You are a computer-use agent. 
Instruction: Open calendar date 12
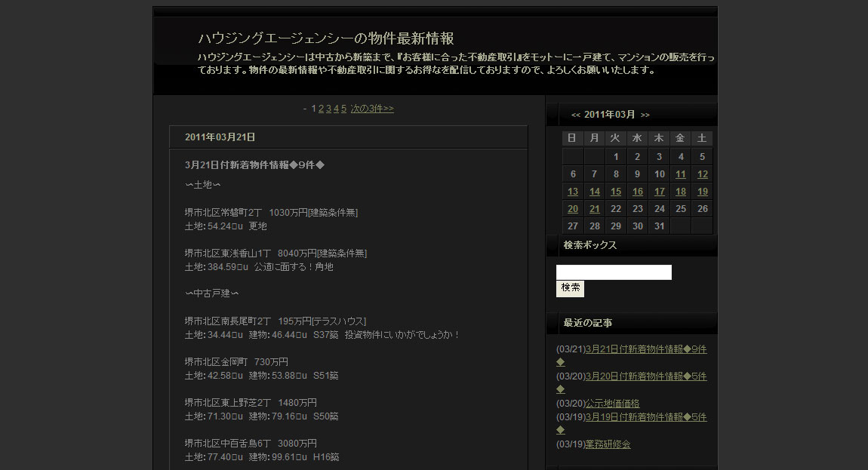point(703,174)
